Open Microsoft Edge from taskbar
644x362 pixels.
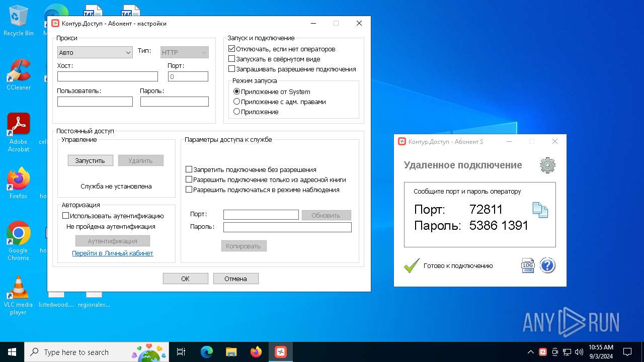click(207, 352)
